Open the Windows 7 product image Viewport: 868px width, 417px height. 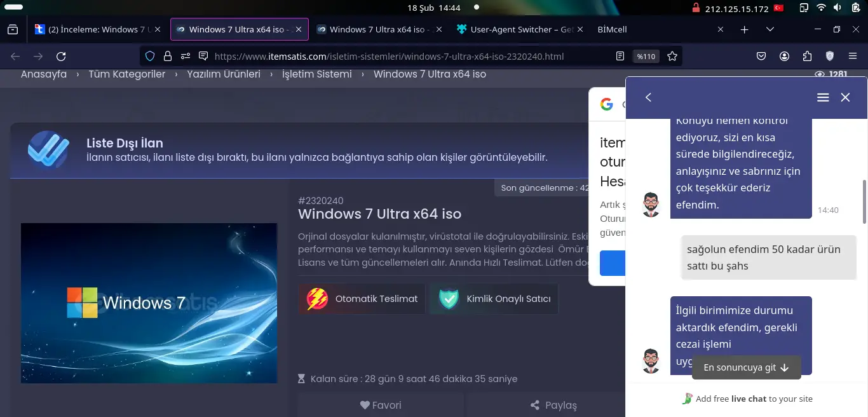(x=149, y=303)
